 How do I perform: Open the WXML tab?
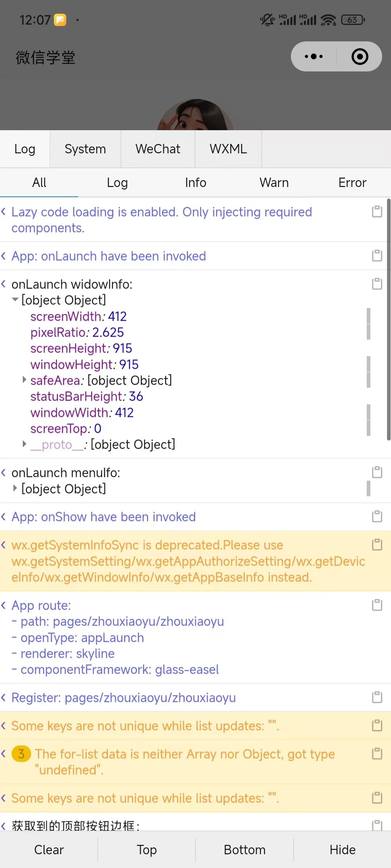pos(228,149)
